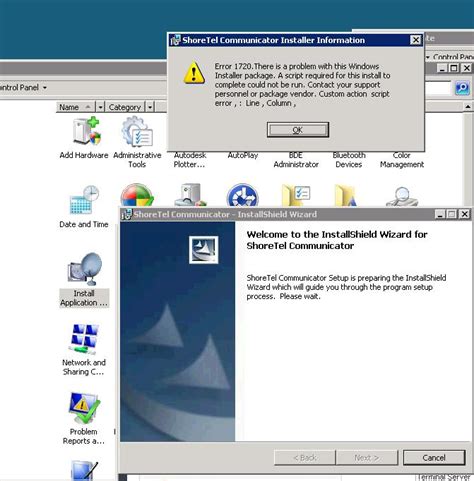The image size is (474, 481).
Task: Click the scrollbar up arrow in Control Panel
Action: coord(468,107)
